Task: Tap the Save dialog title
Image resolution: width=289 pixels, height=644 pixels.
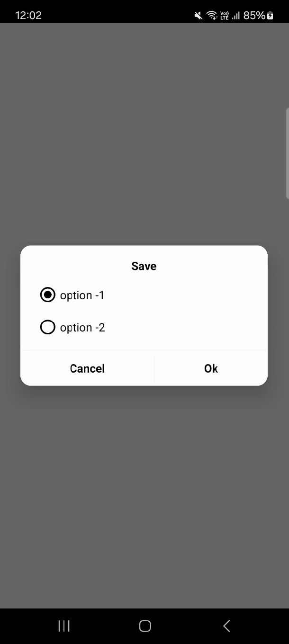Action: pos(144,266)
